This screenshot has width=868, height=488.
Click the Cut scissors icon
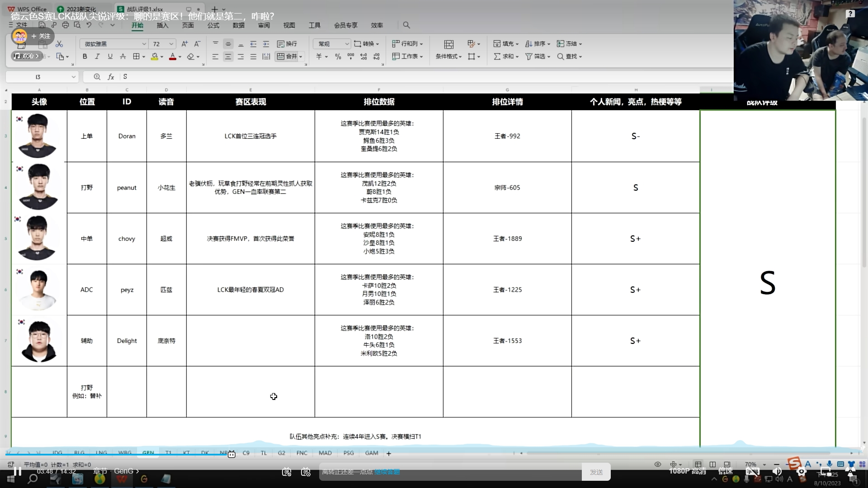point(59,44)
